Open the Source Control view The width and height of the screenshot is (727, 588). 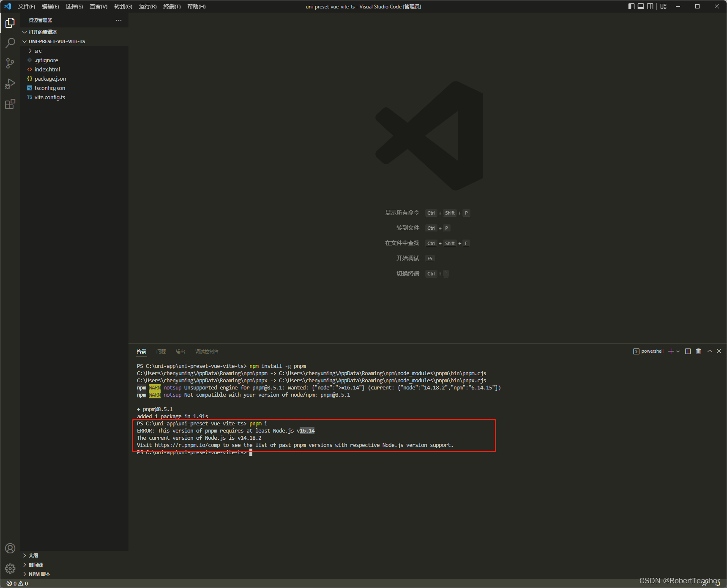10,63
